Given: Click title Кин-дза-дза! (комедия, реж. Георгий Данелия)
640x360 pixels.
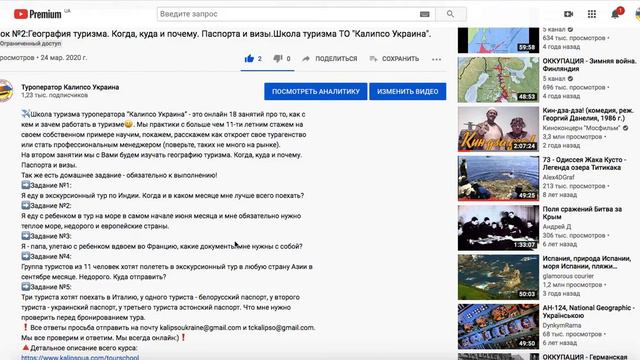Looking at the screenshot, I should pos(588,114).
